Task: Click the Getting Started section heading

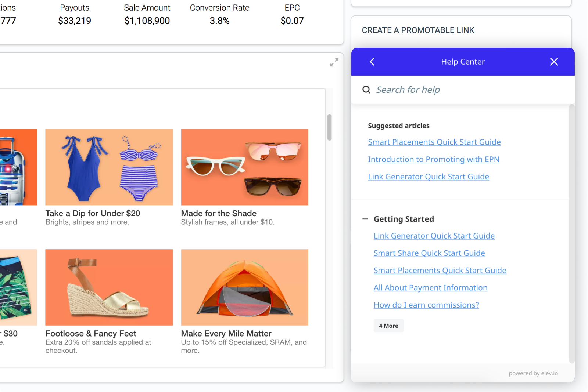Action: coord(404,219)
